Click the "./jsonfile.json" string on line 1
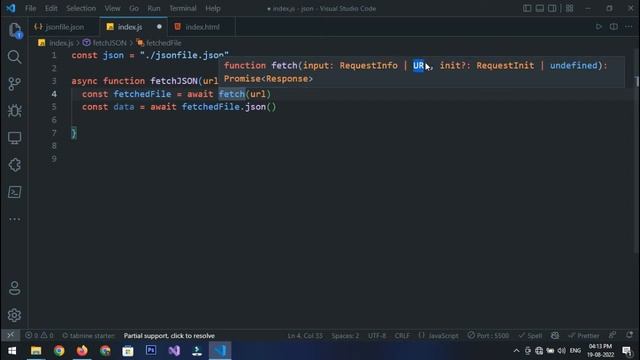The height and width of the screenshot is (360, 640). click(184, 55)
